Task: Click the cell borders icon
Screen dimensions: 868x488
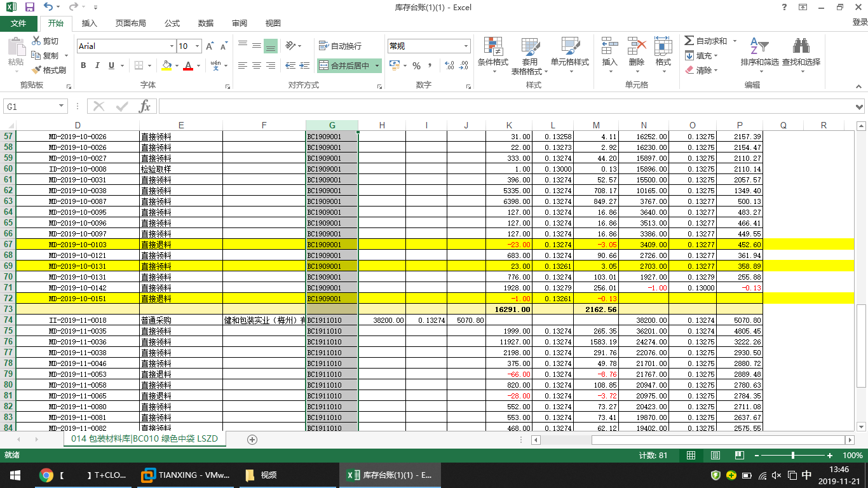Action: pos(137,65)
